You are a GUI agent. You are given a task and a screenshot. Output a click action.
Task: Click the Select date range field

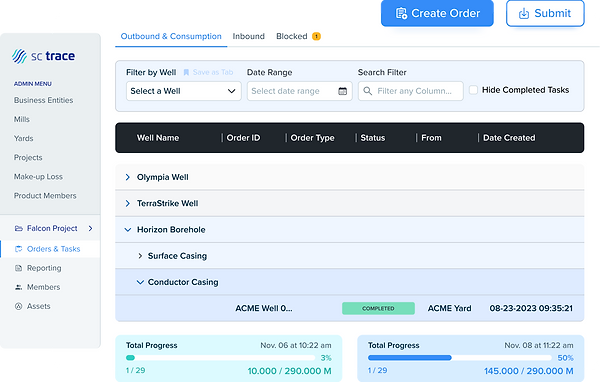(300, 91)
